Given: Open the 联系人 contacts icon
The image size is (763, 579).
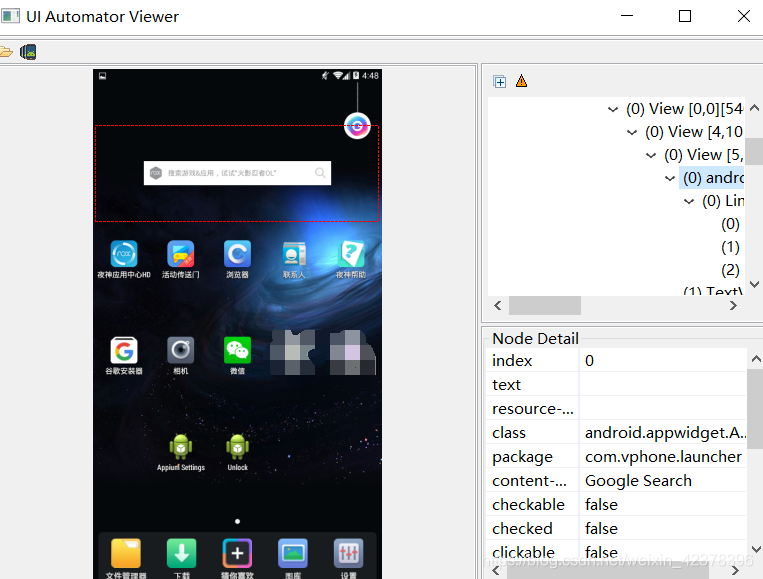Looking at the screenshot, I should tap(294, 253).
